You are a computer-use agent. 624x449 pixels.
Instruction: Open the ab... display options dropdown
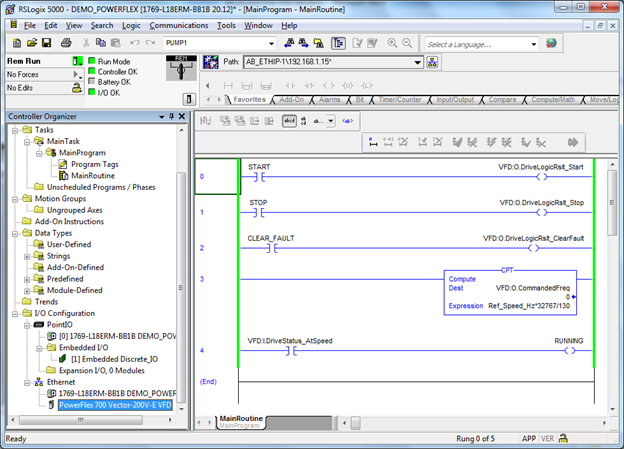331,121
